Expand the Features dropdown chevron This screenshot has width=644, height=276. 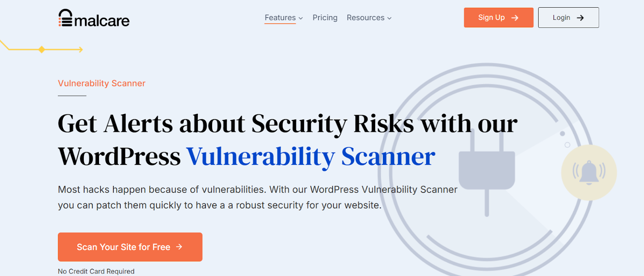(x=301, y=18)
